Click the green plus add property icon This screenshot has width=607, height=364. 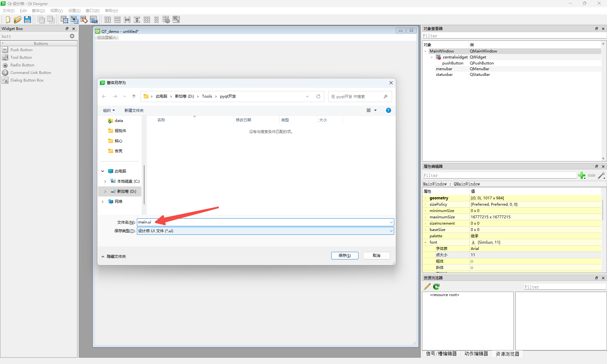point(581,175)
